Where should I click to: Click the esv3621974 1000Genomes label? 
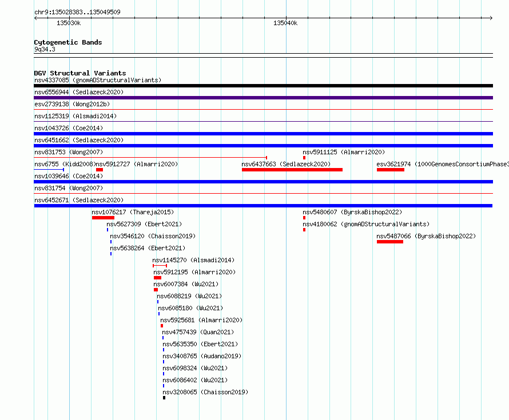click(x=443, y=164)
